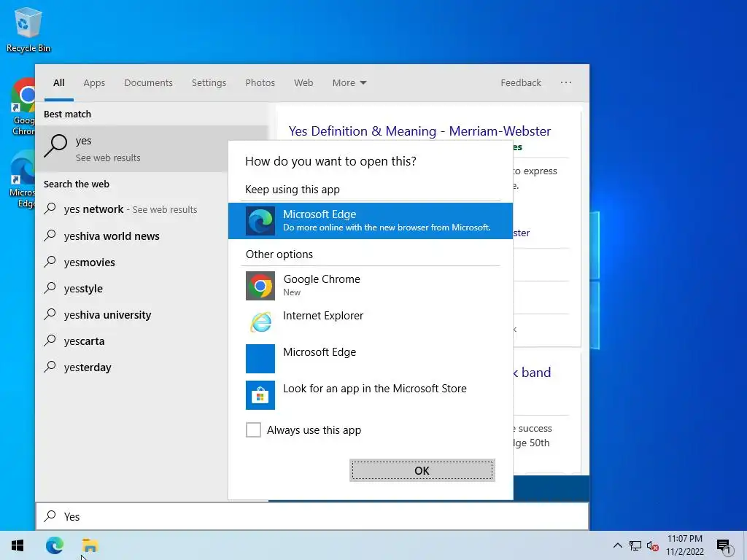Image resolution: width=747 pixels, height=560 pixels.
Task: Switch to the Apps search tab
Action: tap(94, 83)
